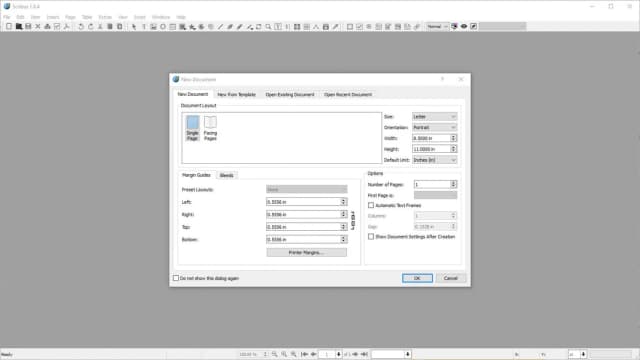Check Show Document Settings After Creation
The width and height of the screenshot is (640, 360).
371,237
